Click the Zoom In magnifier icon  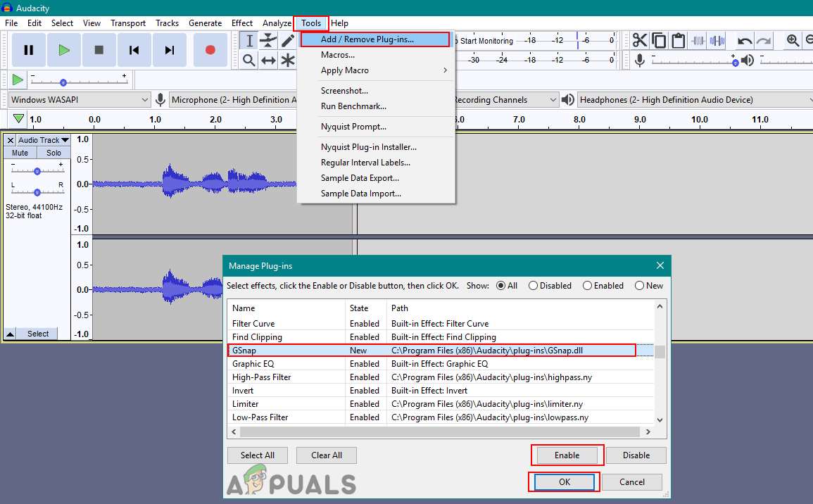point(793,40)
